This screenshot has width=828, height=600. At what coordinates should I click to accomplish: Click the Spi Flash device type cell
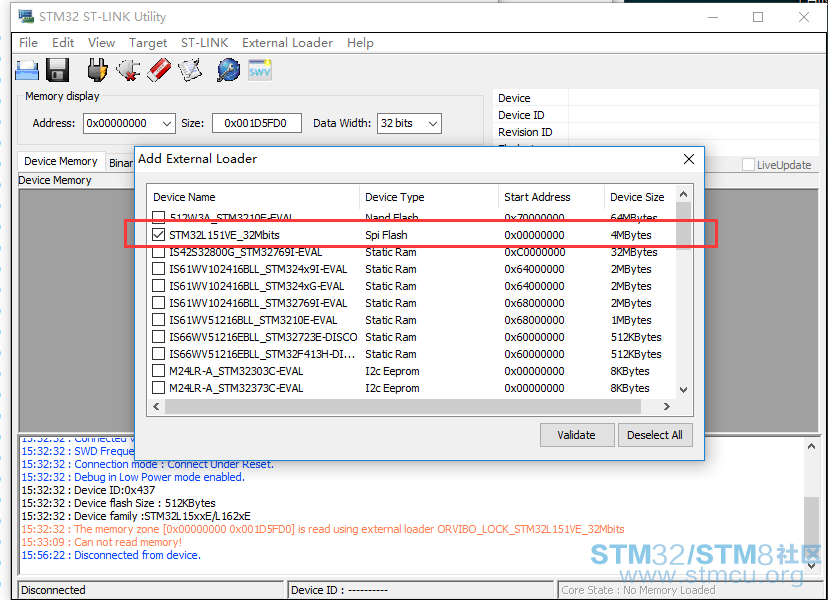tap(387, 235)
